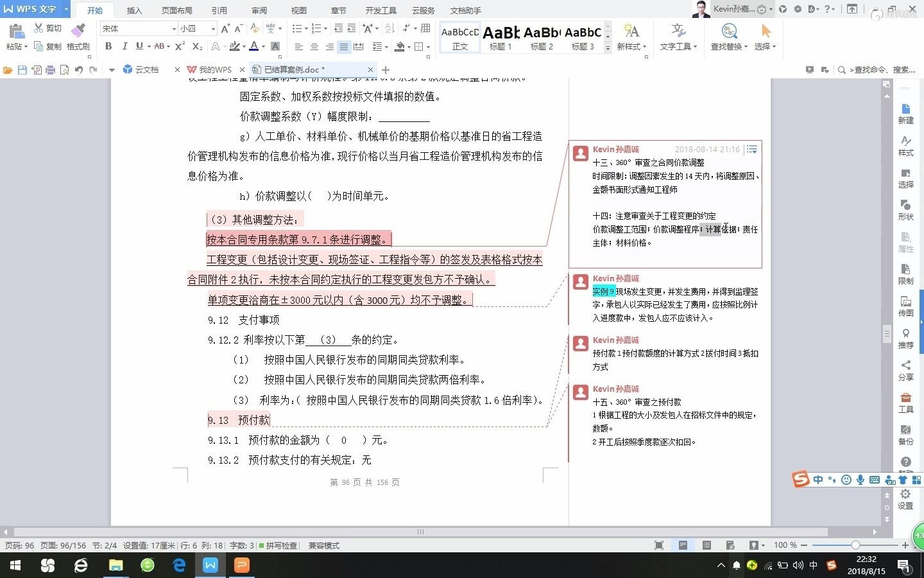Toggle strikethrough AB formatting
This screenshot has width=924, height=578.
(x=159, y=46)
